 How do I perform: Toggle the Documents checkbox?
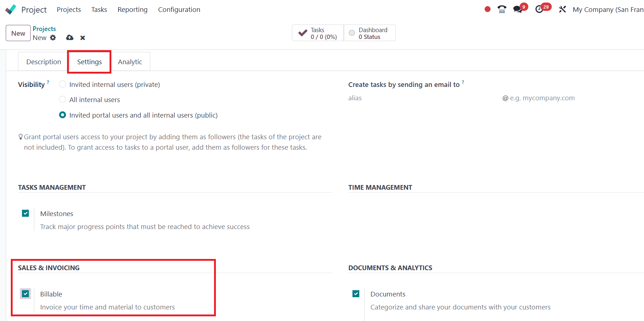(356, 294)
